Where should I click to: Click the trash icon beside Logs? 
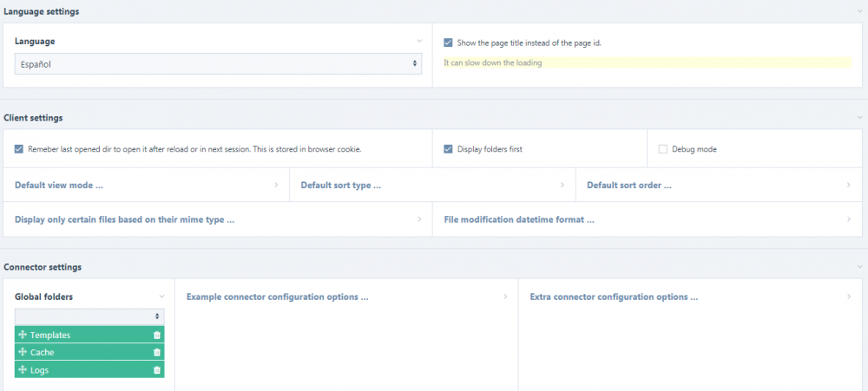coord(157,370)
